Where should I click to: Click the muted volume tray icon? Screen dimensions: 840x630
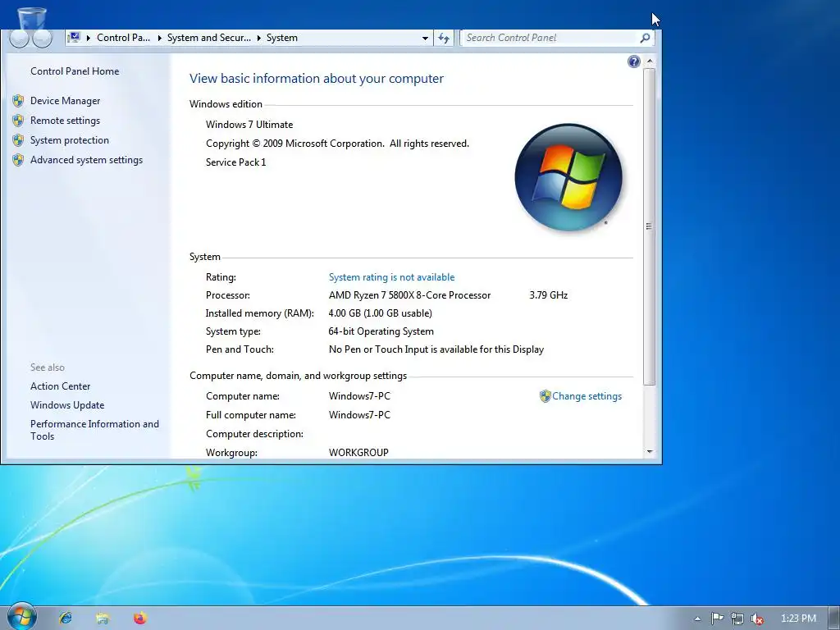click(x=756, y=619)
